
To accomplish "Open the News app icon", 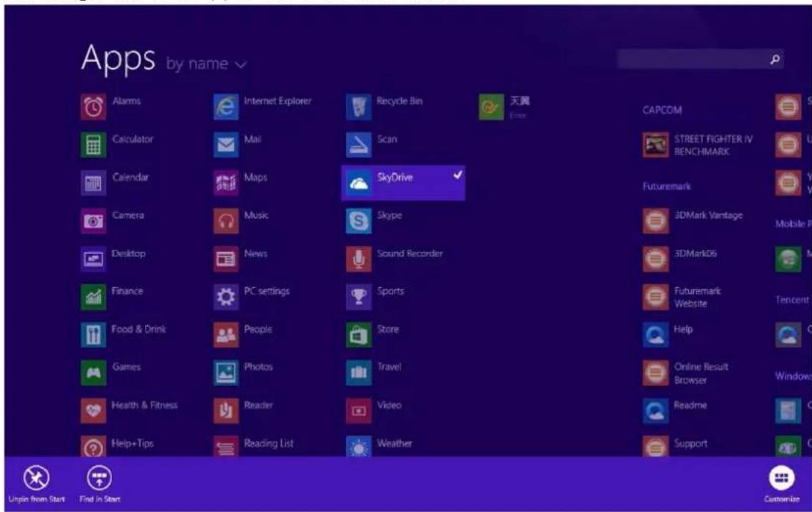I will coord(226,259).
